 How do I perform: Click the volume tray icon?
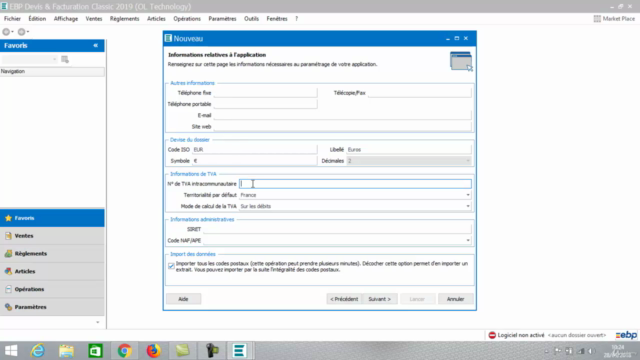click(x=592, y=351)
